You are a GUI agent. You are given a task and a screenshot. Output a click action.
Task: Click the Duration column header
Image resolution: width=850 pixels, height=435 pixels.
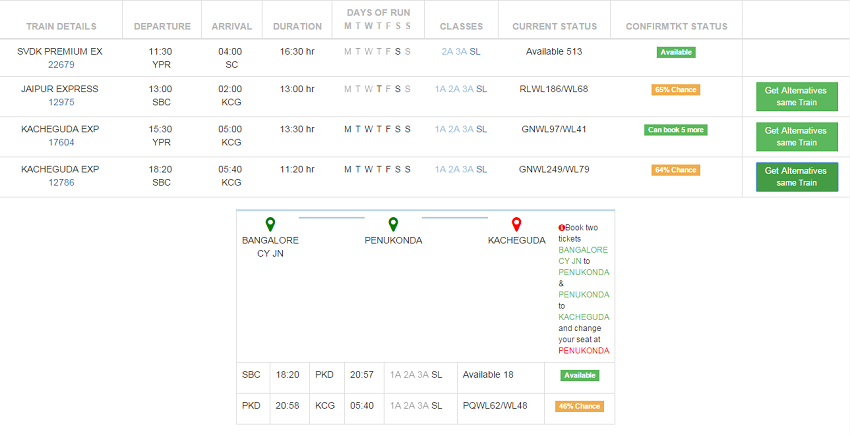point(297,26)
